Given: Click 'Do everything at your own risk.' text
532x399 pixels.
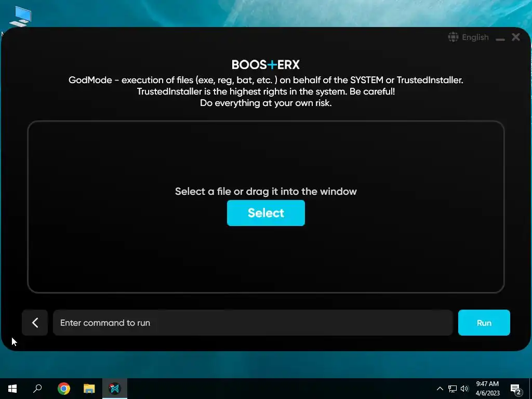Looking at the screenshot, I should (x=265, y=103).
